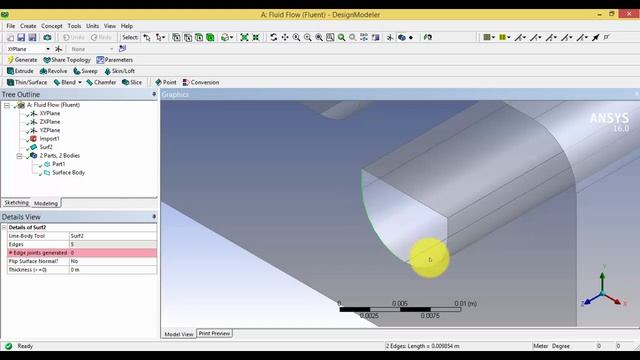
Task: Click the Thickness value field 0 m
Action: click(x=113, y=270)
